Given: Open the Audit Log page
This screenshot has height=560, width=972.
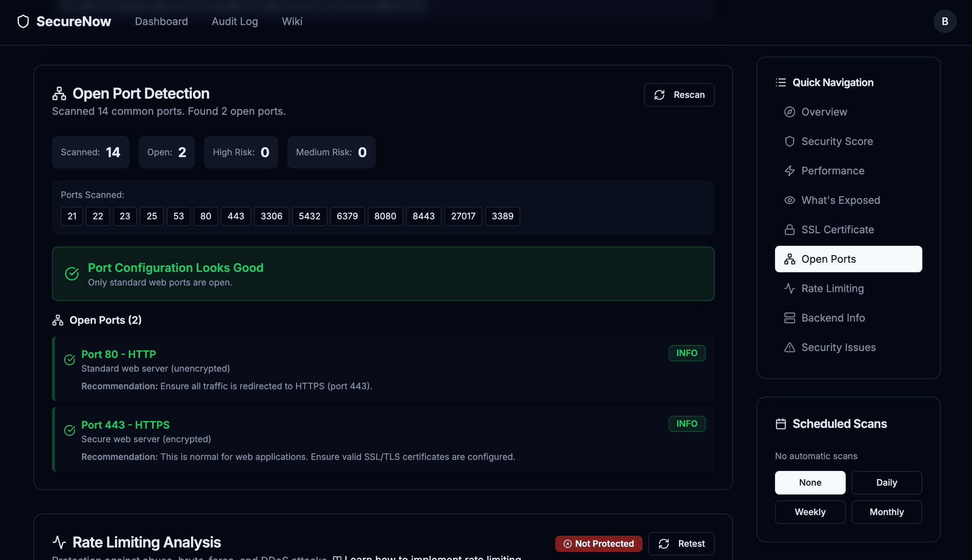Looking at the screenshot, I should [234, 21].
